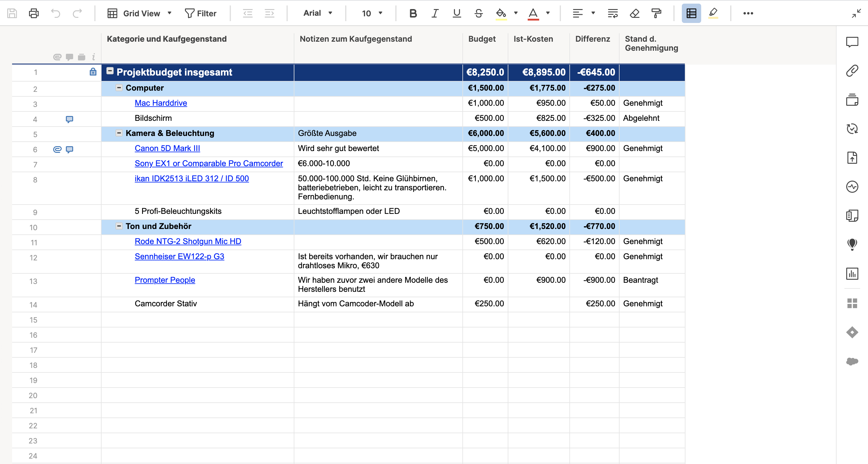868x464 pixels.
Task: Open the Rode NTG-2 Shotgun Mic link
Action: tap(188, 241)
